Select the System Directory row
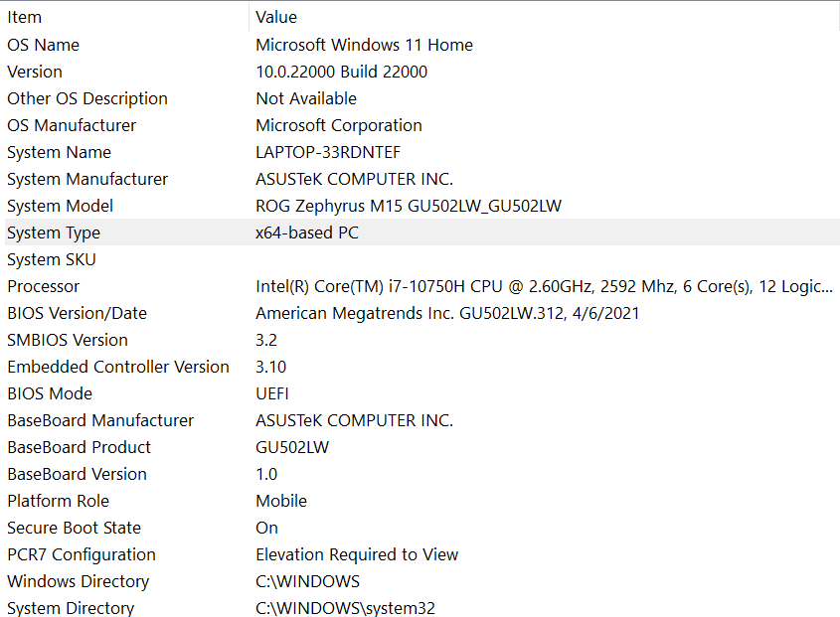 click(71, 608)
